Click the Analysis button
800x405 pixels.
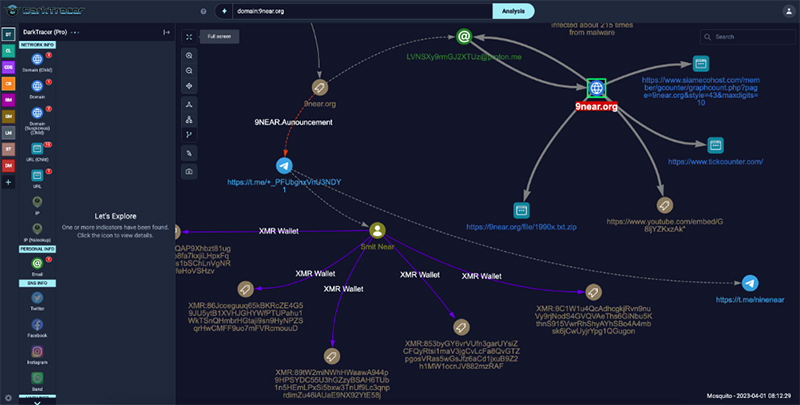519,11
